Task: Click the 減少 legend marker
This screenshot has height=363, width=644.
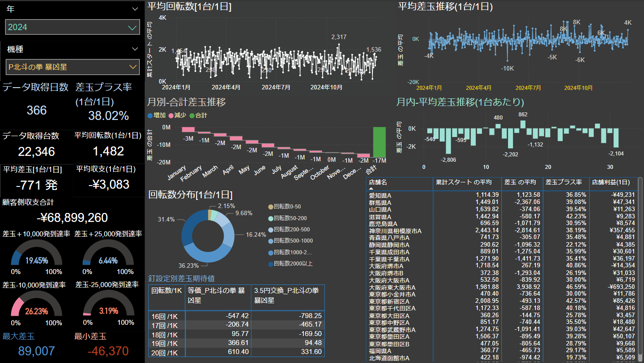Action: (171, 115)
